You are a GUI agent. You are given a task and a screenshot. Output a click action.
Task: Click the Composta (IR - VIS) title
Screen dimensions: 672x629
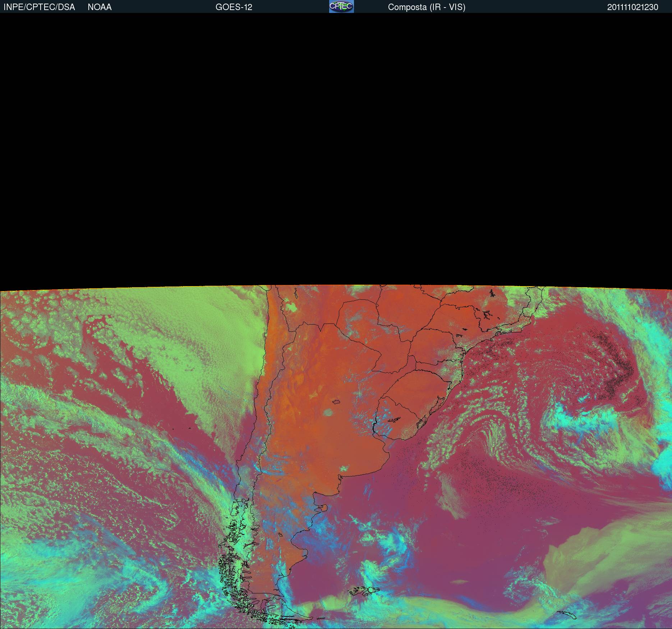[x=427, y=7]
